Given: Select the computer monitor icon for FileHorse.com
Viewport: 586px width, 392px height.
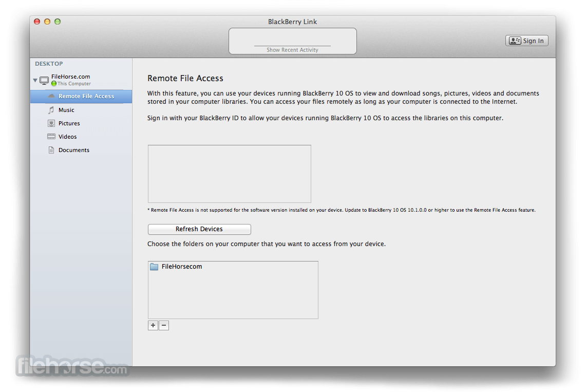Looking at the screenshot, I should pyautogui.click(x=44, y=80).
